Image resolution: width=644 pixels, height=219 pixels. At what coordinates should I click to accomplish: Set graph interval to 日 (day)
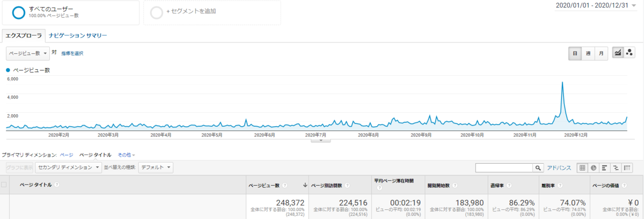point(575,53)
